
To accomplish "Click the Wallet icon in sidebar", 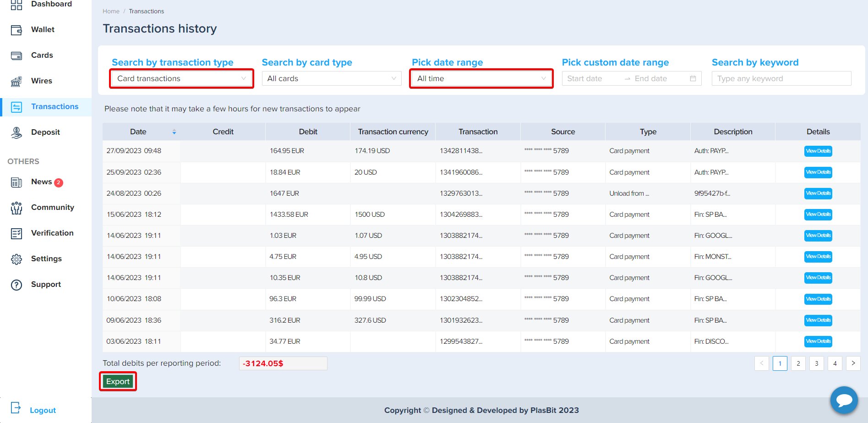I will 16,30.
